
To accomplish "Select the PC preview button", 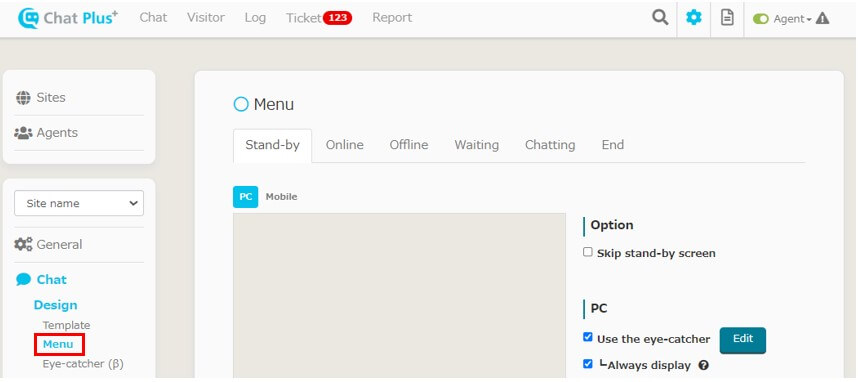I will (246, 197).
